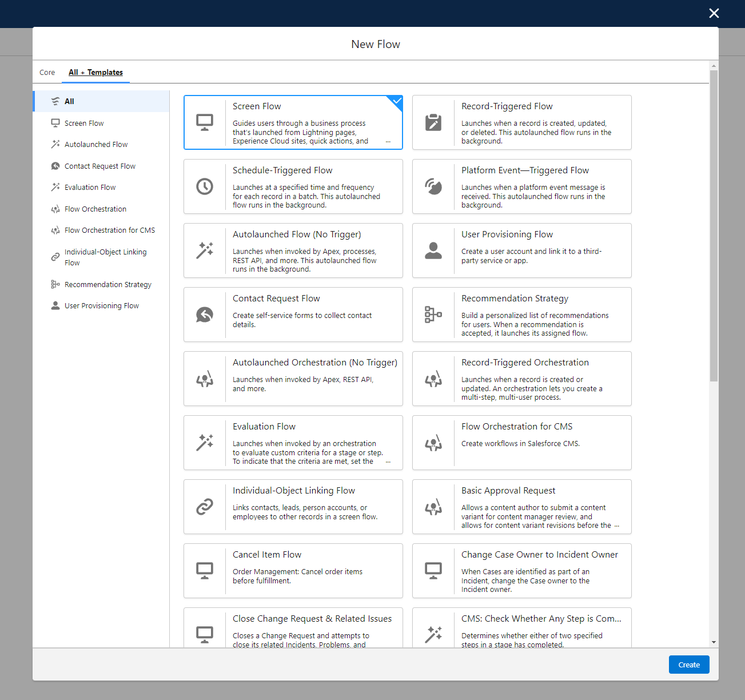Click the Platform Event—Triggered Flow title
Screen dimensions: 745x700
(x=525, y=170)
